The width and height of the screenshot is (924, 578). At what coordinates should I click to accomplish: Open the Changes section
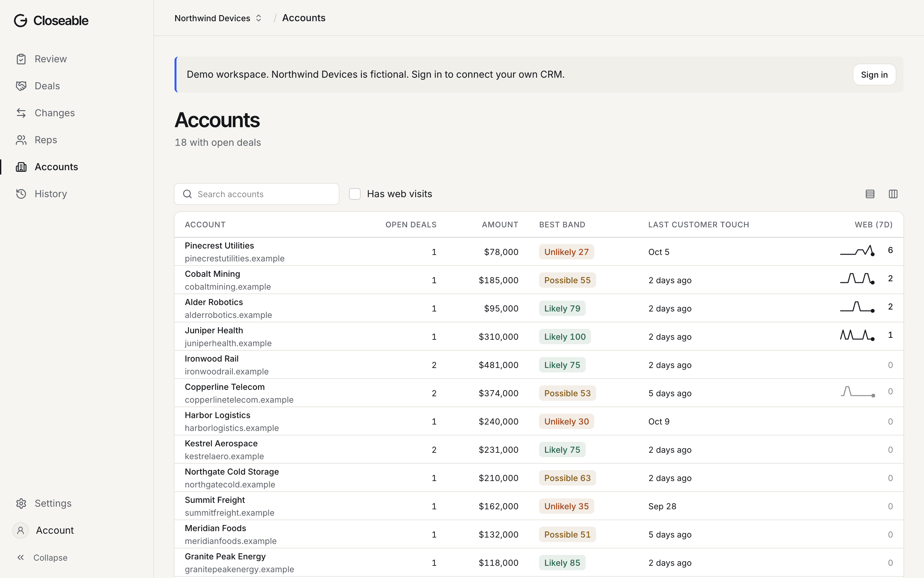pyautogui.click(x=55, y=113)
